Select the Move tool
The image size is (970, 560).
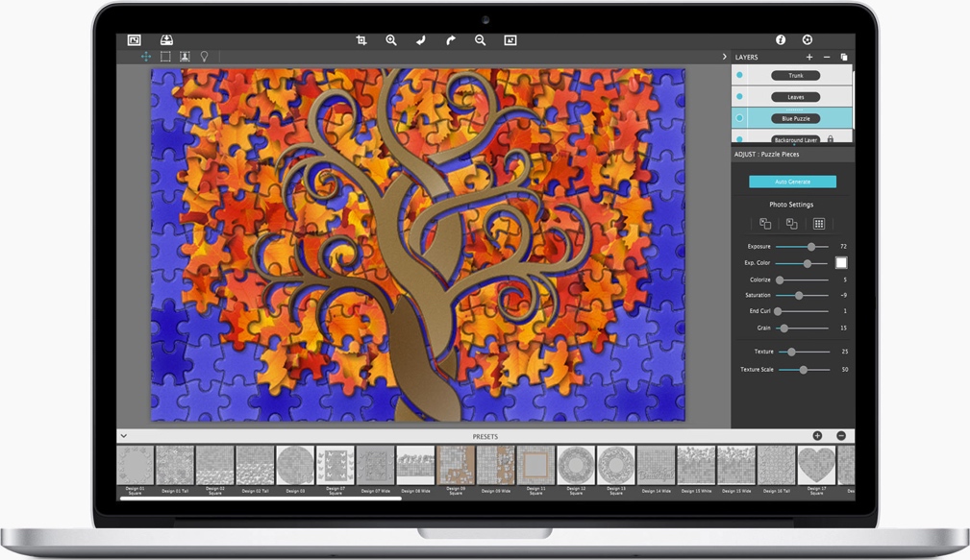pos(146,57)
